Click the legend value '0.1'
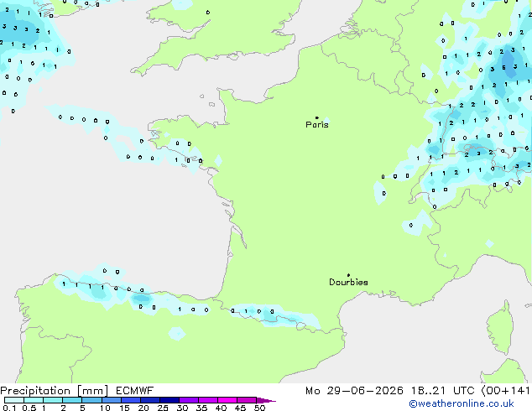The width and height of the screenshot is (532, 411). click(x=9, y=408)
